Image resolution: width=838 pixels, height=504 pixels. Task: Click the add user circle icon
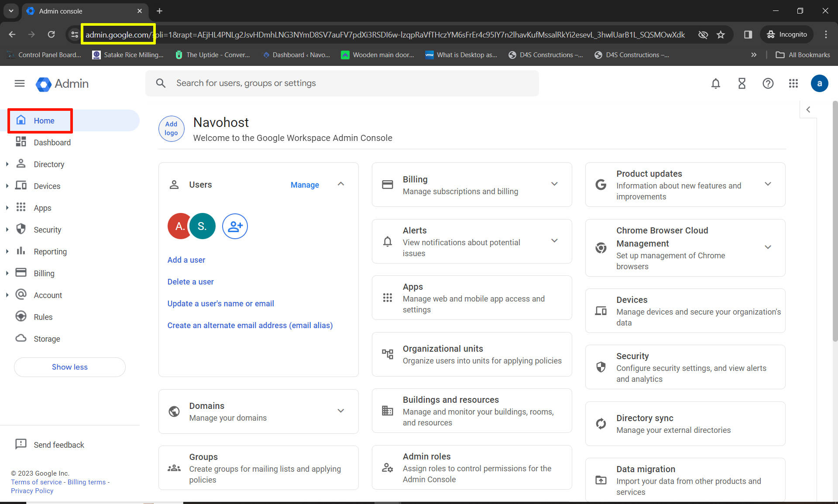click(x=235, y=226)
